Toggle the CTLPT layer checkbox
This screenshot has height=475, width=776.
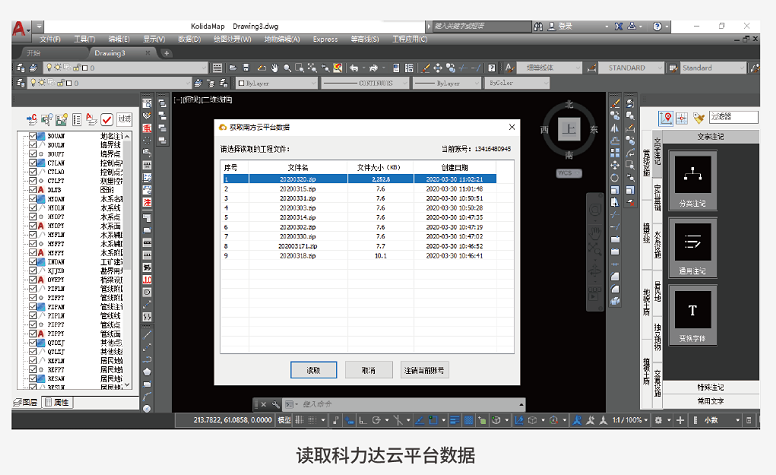(x=33, y=181)
